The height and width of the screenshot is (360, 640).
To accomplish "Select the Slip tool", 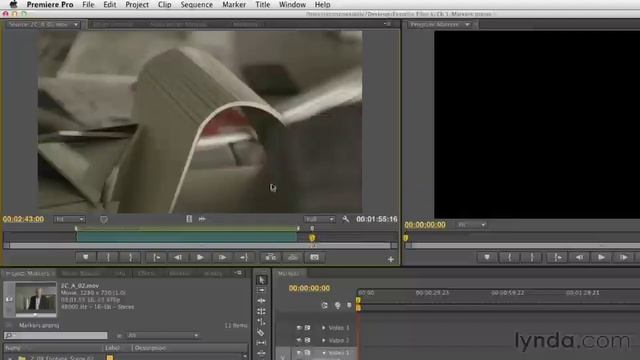I will 262,343.
